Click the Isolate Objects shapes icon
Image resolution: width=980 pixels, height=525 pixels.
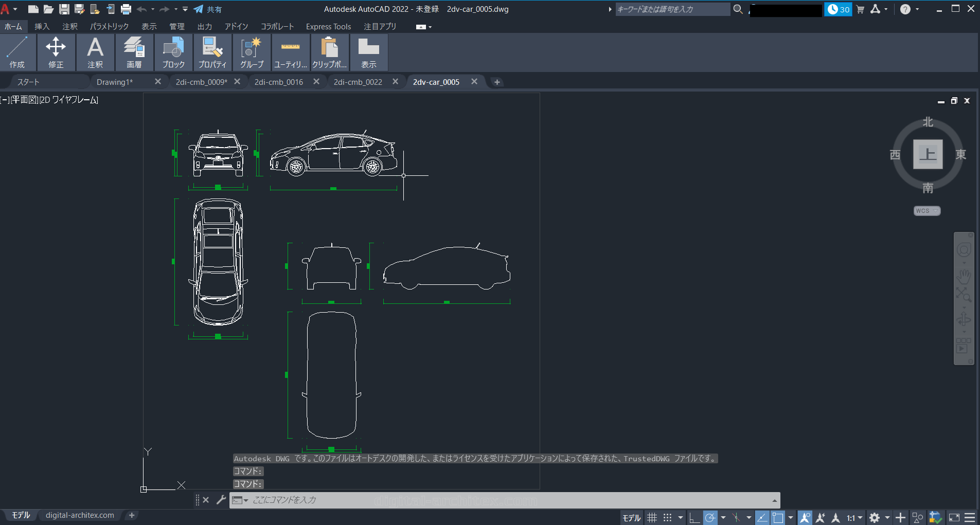[918, 518]
